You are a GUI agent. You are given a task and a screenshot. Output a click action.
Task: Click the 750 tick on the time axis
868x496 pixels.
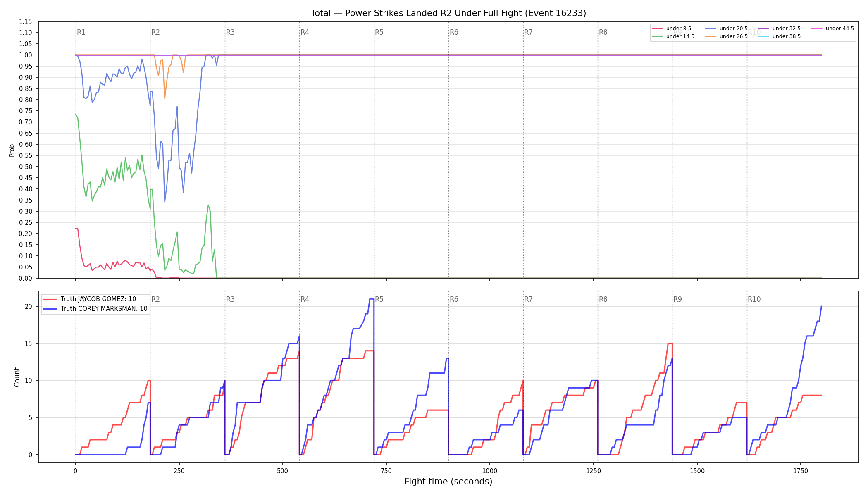pos(386,470)
